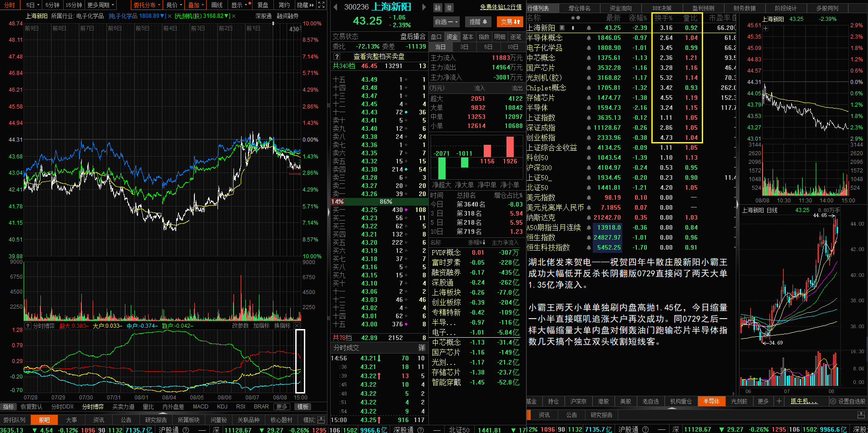
Task: Expand 电子化学品 index dropdown arrow
Action: 163,16
